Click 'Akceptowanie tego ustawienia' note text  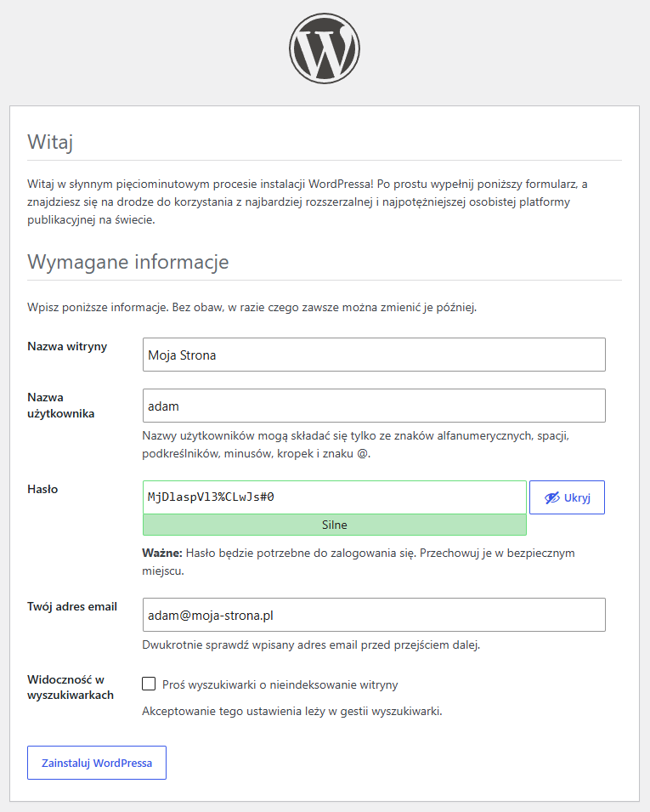pyautogui.click(x=292, y=712)
